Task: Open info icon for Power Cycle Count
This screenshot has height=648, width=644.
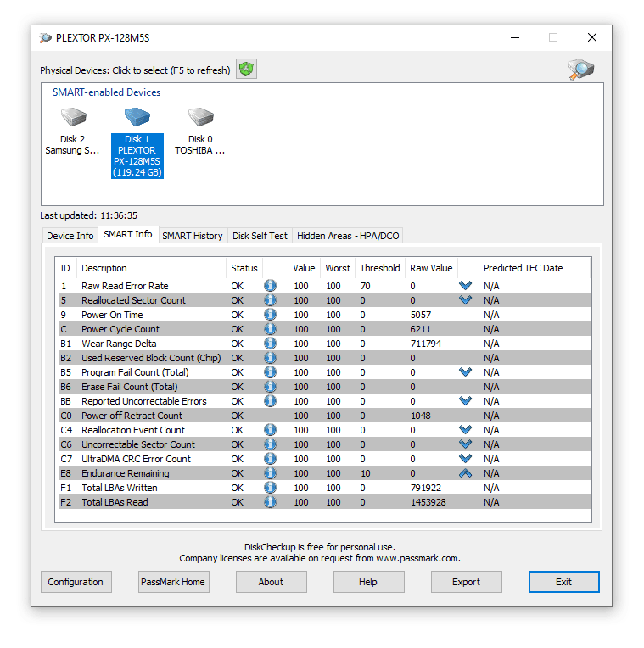Action: pos(271,329)
